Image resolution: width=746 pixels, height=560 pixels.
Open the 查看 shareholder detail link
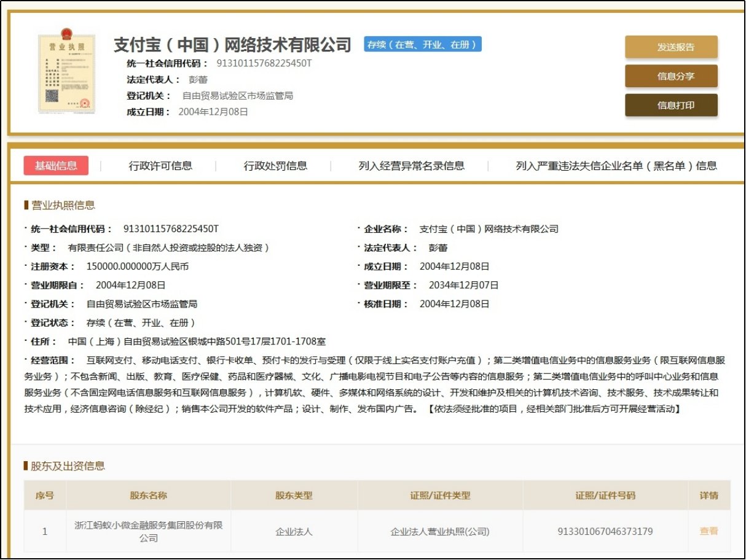point(709,531)
